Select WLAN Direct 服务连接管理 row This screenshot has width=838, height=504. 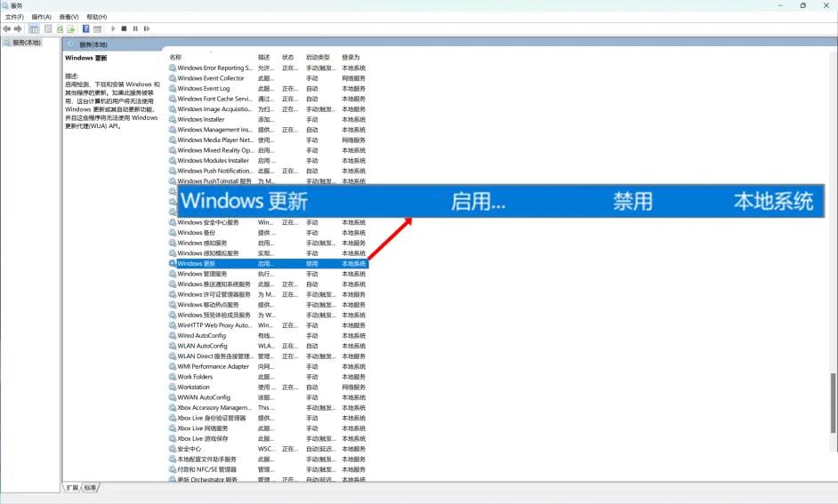click(268, 356)
